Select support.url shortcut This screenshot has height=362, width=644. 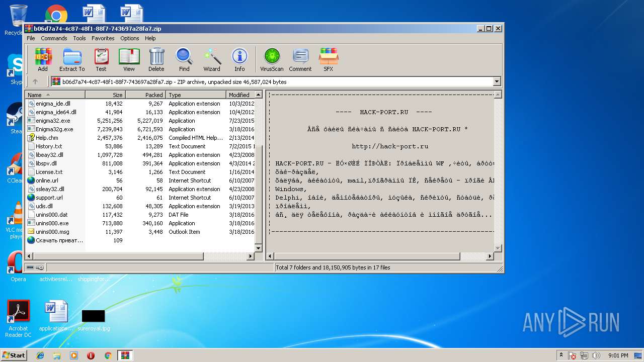click(49, 198)
